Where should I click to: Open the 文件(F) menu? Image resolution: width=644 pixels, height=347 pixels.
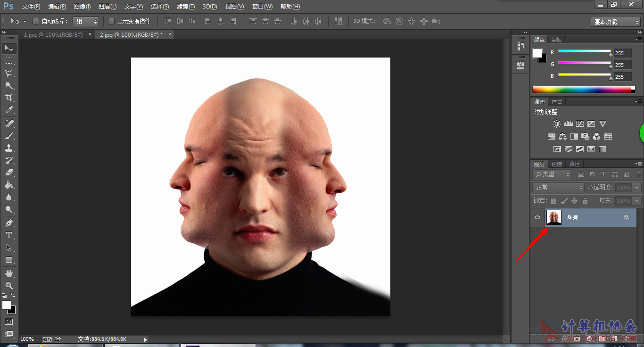pyautogui.click(x=31, y=7)
